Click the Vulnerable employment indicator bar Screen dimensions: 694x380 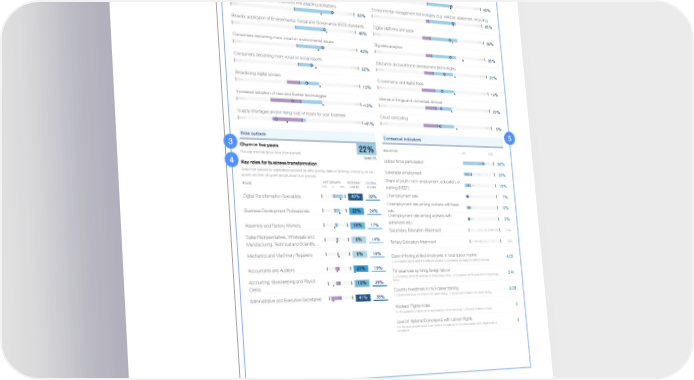tap(479, 175)
